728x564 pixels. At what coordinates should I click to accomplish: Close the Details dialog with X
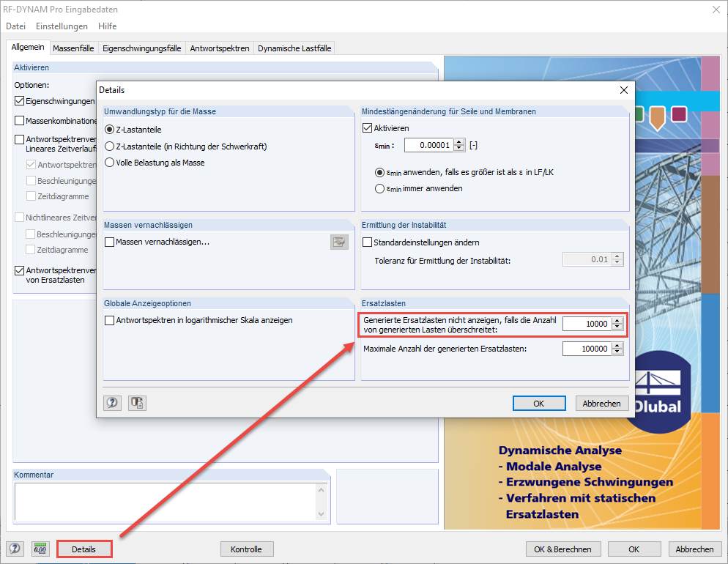tap(624, 90)
